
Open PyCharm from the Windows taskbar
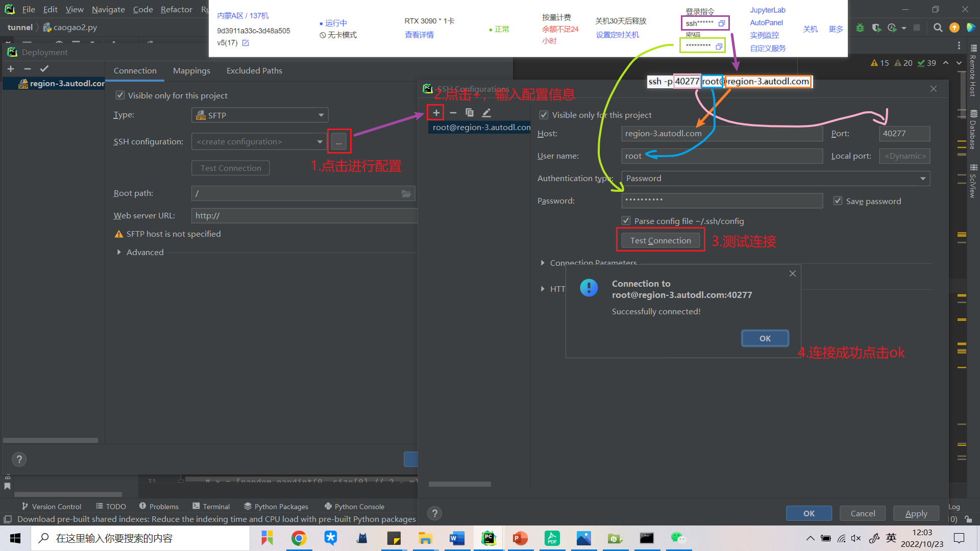point(488,538)
